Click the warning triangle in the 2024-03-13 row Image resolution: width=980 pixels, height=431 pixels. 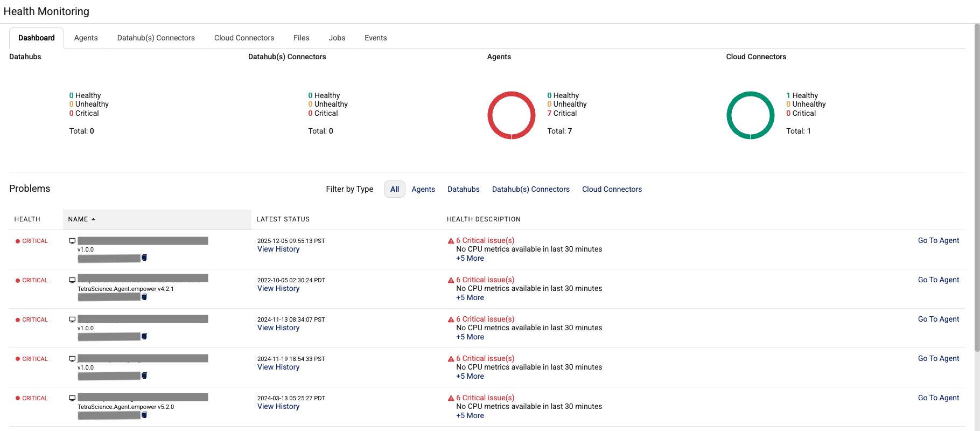pos(451,398)
